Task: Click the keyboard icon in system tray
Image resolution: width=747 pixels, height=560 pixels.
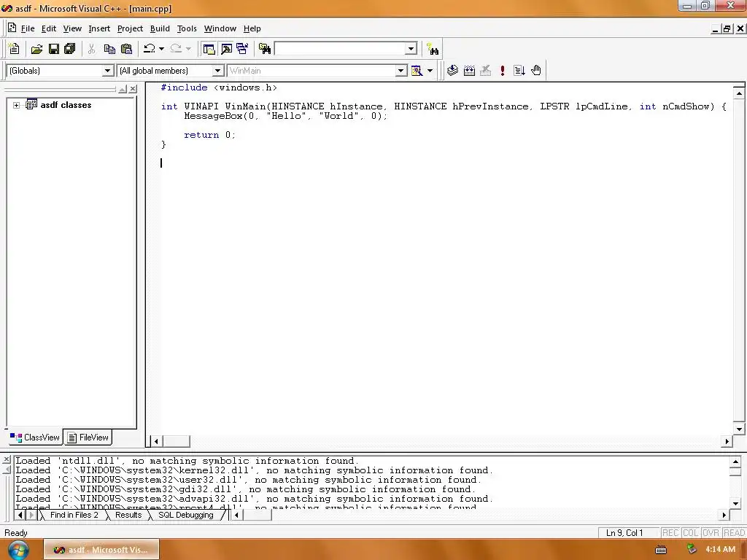Action: pyautogui.click(x=661, y=550)
